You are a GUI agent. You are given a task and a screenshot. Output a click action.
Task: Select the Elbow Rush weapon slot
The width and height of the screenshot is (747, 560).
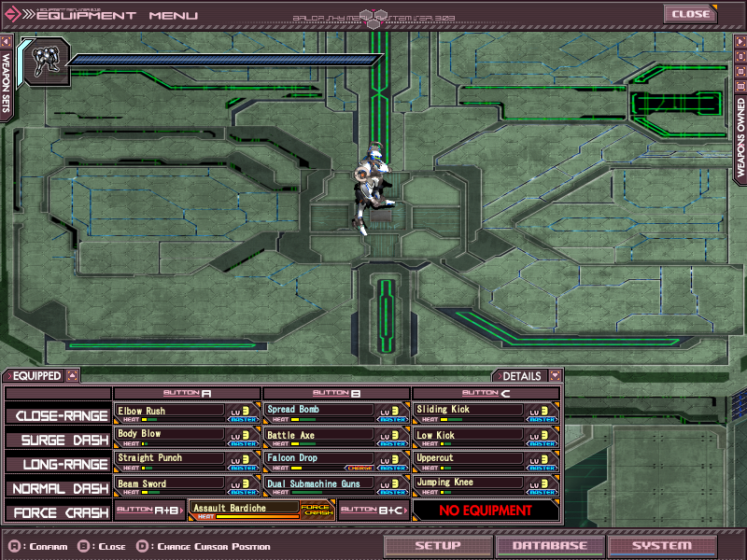coord(188,413)
